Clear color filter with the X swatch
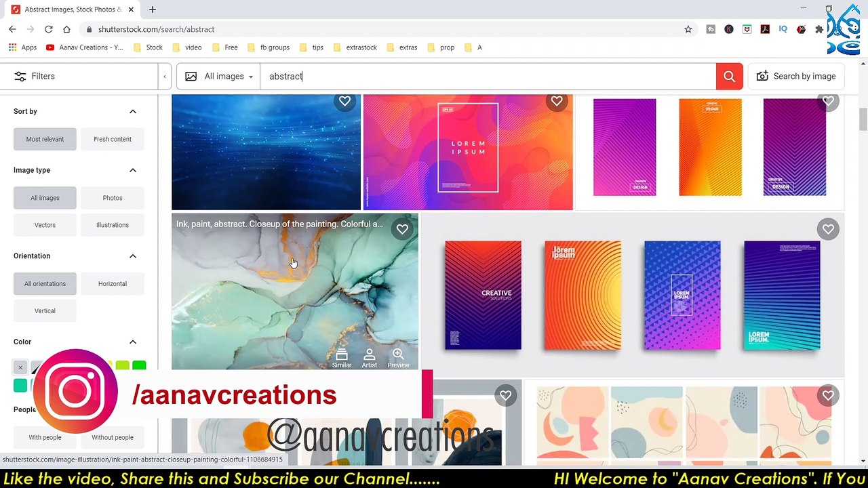This screenshot has width=868, height=488. (x=20, y=367)
